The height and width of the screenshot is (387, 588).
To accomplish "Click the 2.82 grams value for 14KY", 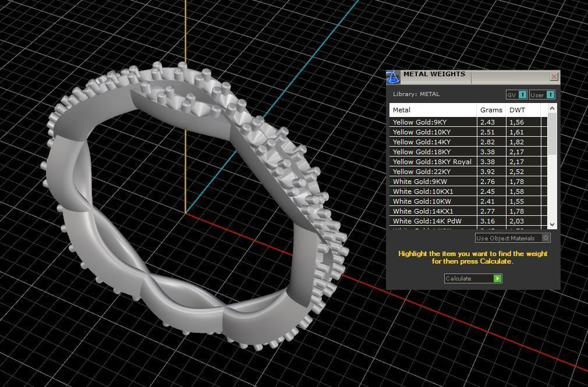I will (x=487, y=142).
